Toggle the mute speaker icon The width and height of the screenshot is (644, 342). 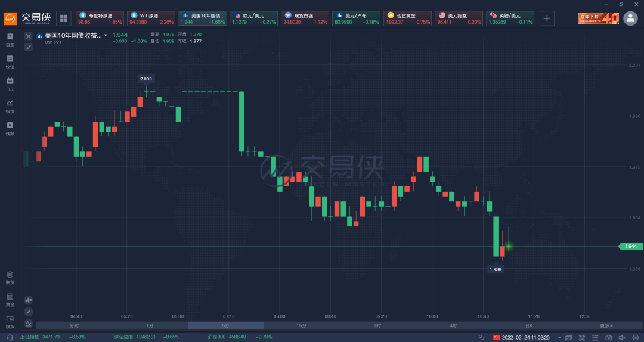click(622, 337)
